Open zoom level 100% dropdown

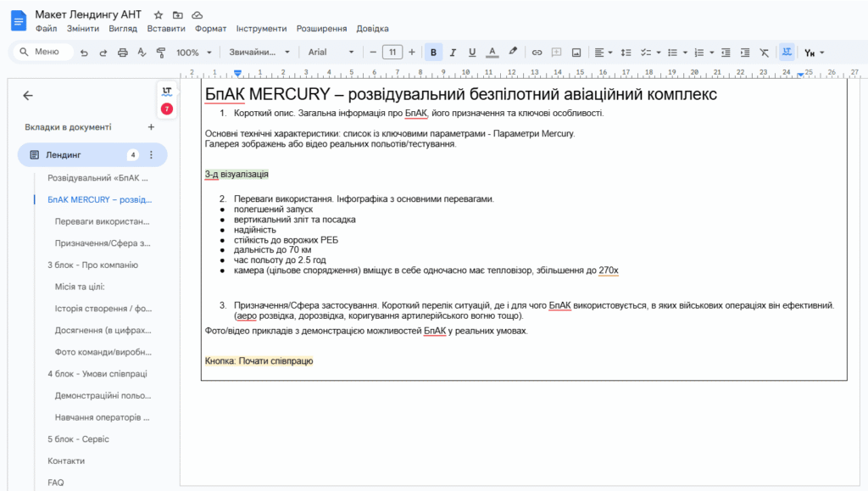pos(194,53)
